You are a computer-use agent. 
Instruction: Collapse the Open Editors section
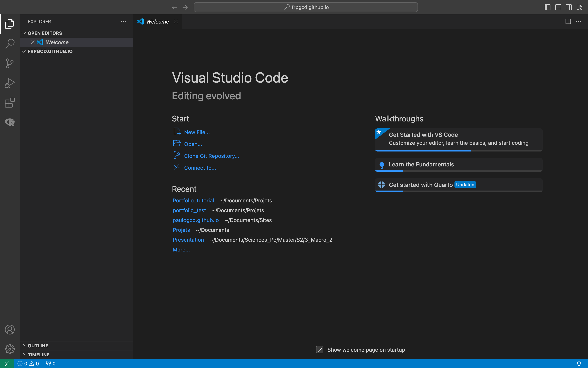[23, 33]
